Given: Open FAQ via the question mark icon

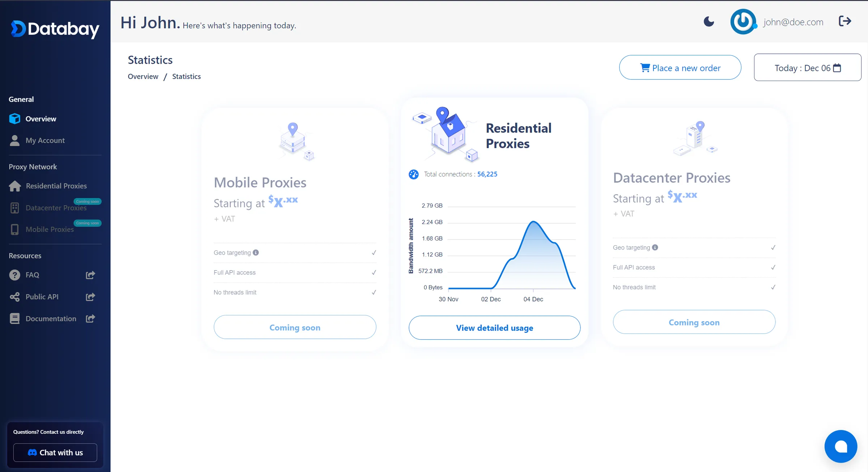Looking at the screenshot, I should [x=14, y=275].
